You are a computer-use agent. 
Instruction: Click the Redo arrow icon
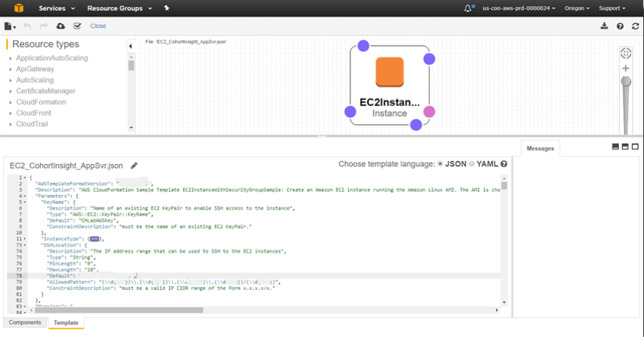[x=43, y=26]
